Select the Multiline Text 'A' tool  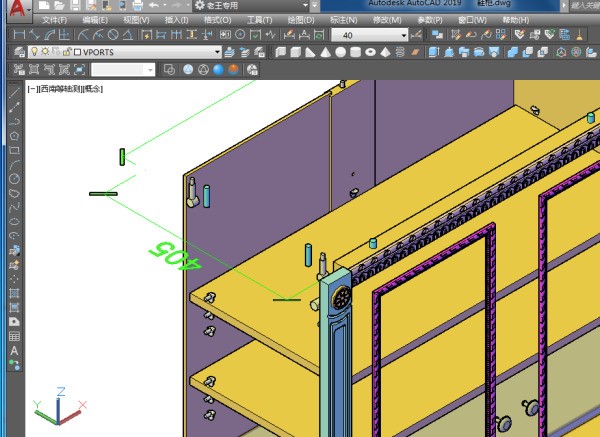(14, 351)
